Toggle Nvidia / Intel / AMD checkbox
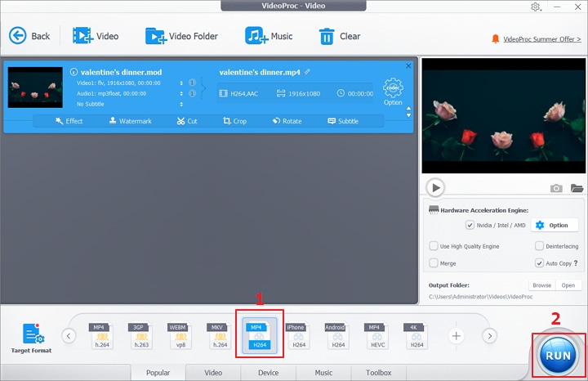588x381 pixels. tap(470, 225)
